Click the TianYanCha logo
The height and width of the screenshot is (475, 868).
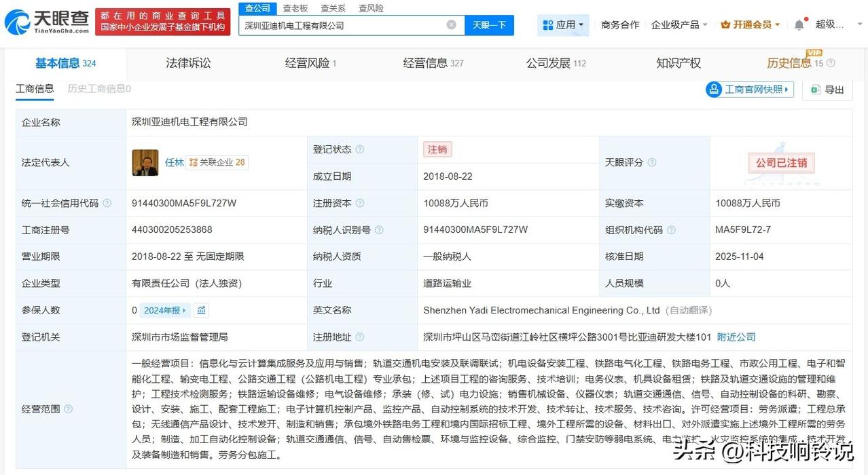[x=46, y=22]
